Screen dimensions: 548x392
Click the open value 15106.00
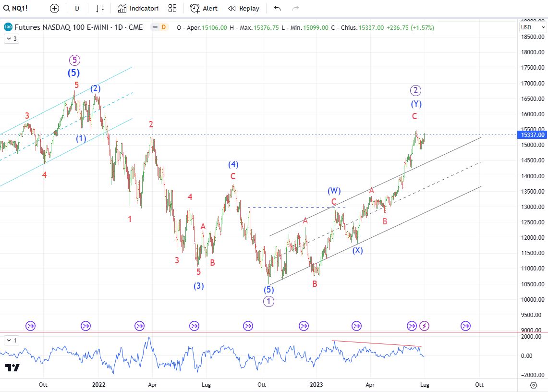214,28
